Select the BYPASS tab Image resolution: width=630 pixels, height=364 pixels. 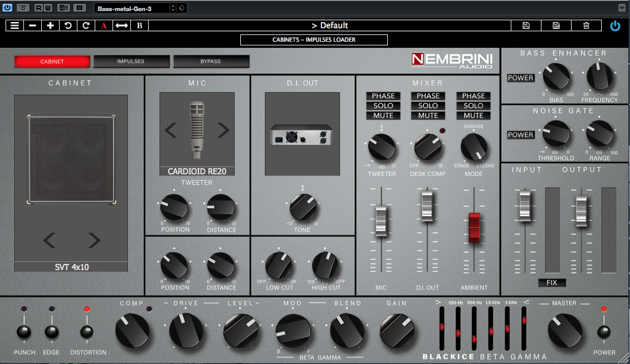(x=211, y=61)
